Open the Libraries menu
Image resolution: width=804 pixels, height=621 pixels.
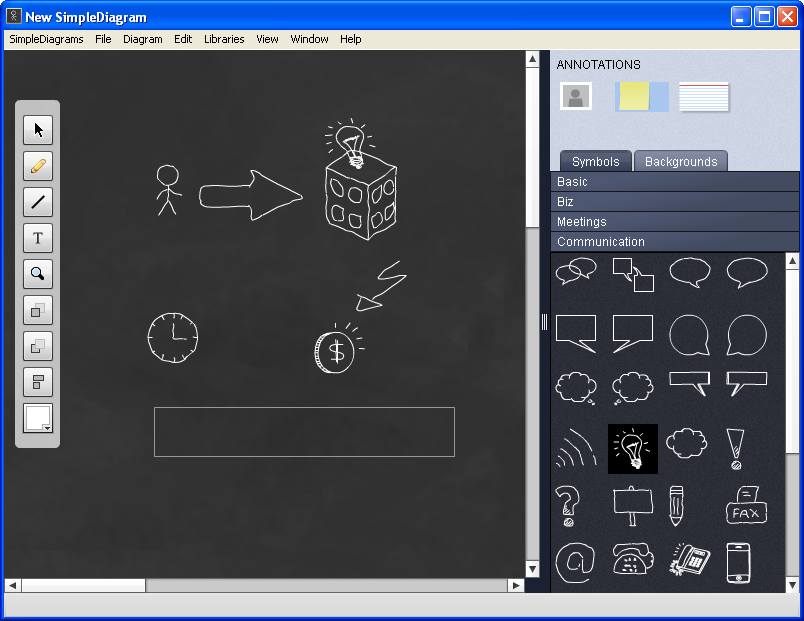tap(224, 39)
